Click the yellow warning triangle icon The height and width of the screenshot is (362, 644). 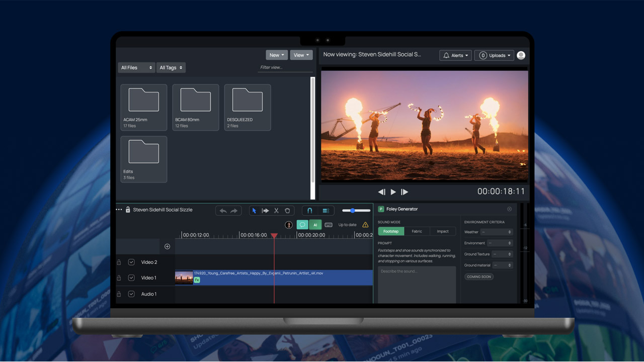coord(365,225)
